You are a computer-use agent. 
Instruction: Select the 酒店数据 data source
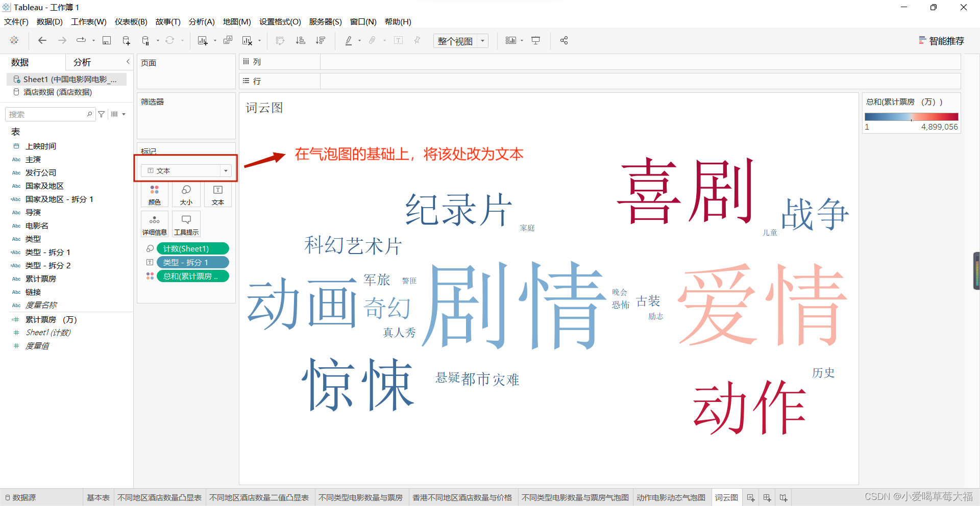[58, 92]
